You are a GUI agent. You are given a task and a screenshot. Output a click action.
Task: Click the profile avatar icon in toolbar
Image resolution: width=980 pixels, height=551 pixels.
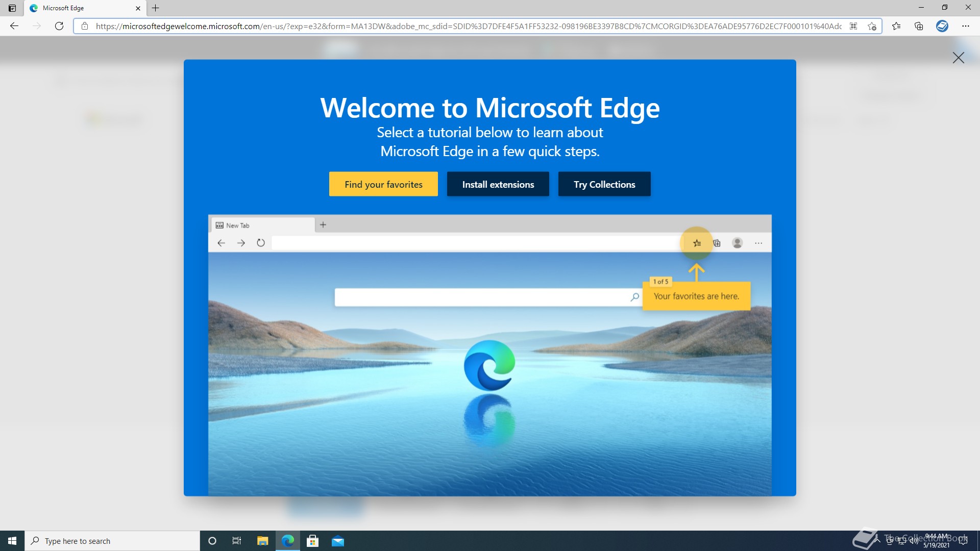[942, 26]
